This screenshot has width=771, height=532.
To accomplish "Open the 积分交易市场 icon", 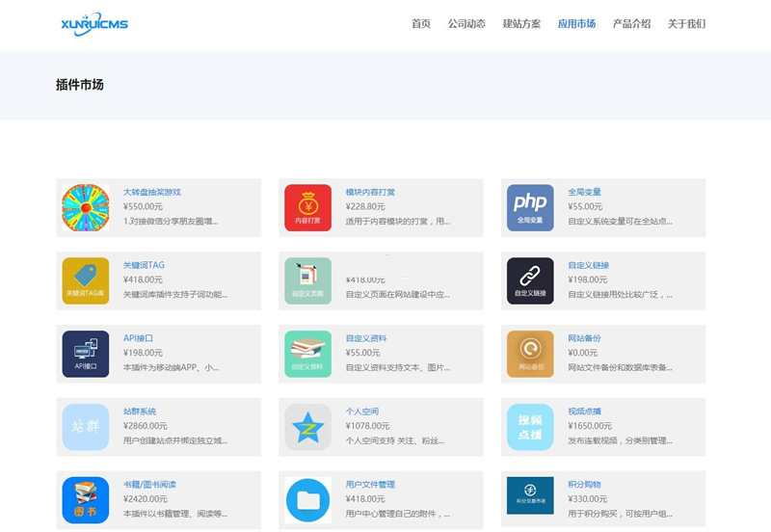I will pyautogui.click(x=530, y=495).
